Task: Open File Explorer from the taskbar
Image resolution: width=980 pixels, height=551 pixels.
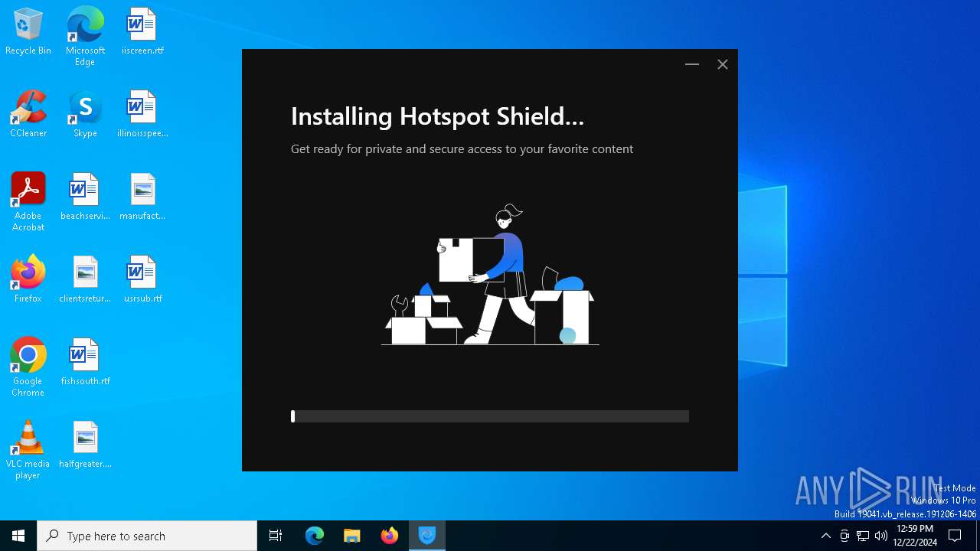Action: coord(352,536)
